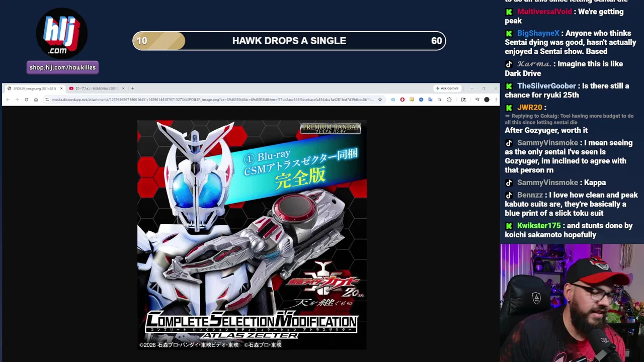Click chat username JWR20
Image resolution: width=644 pixels, height=362 pixels.
click(x=529, y=108)
